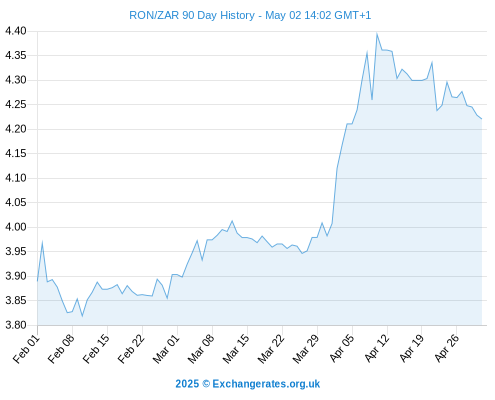Select the Feb 08 date label

pos(61,349)
